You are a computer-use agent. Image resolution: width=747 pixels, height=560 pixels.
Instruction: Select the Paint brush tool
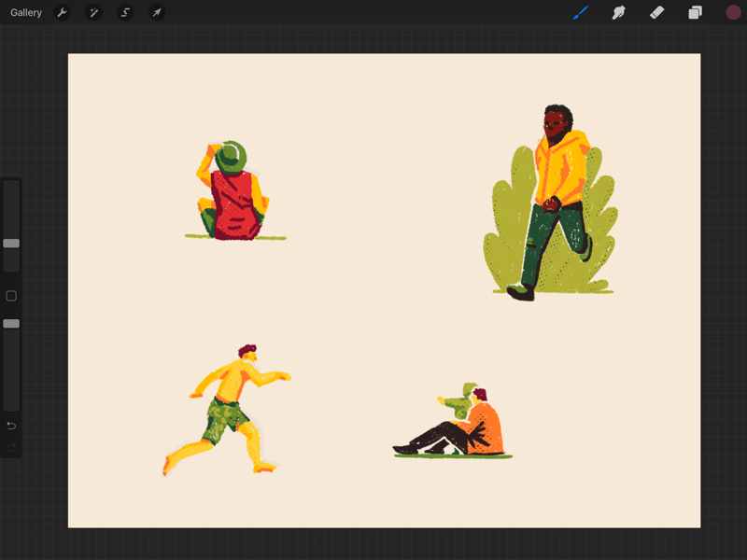[x=580, y=13]
